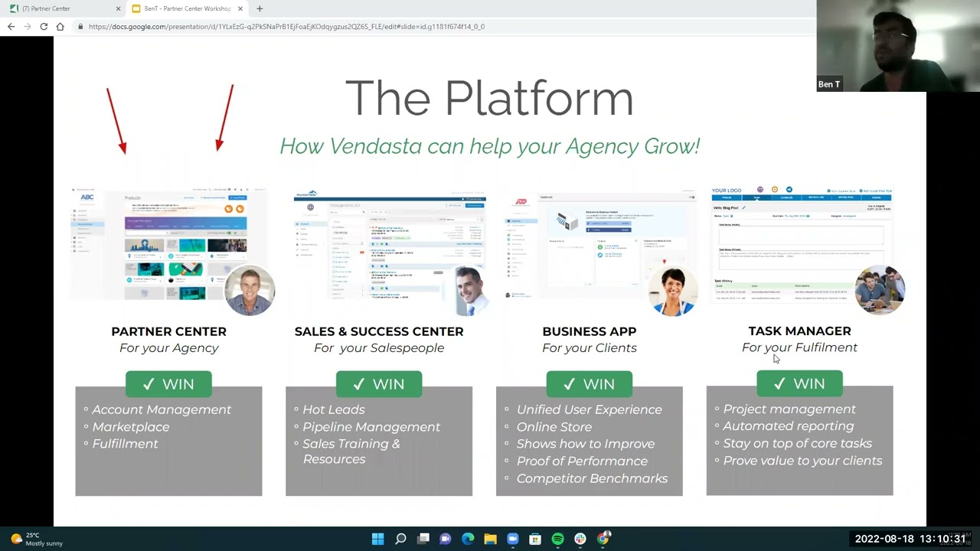Click the WIN badge under Task Manager
980x551 pixels.
[799, 383]
